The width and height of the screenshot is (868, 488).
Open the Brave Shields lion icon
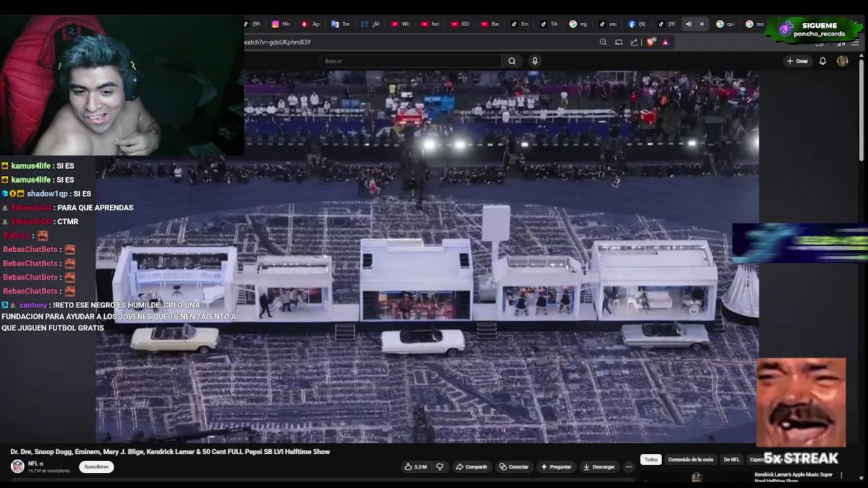(x=651, y=42)
